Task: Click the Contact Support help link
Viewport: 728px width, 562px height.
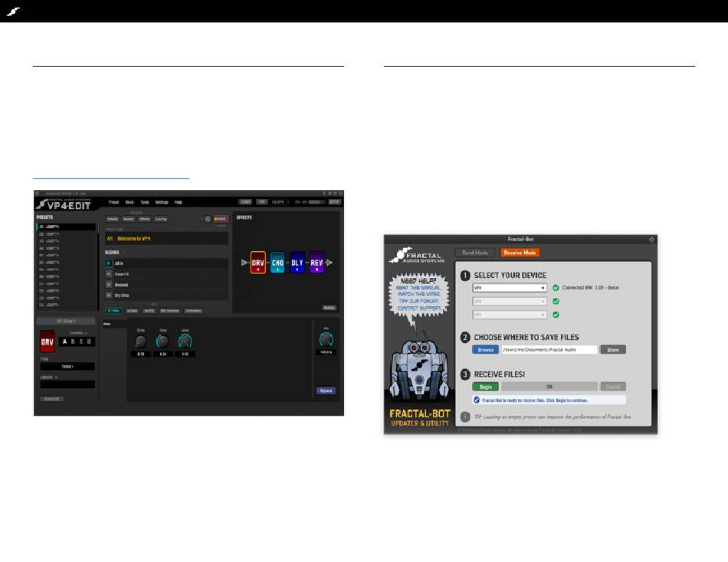Action: [x=419, y=308]
